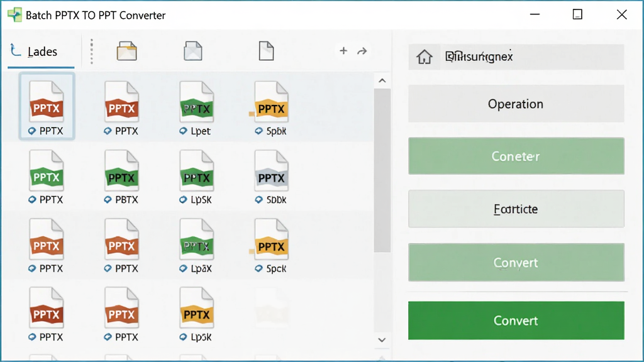Image resolution: width=644 pixels, height=362 pixels.
Task: Select the highlighted red PPTX file icon
Action: (47, 101)
